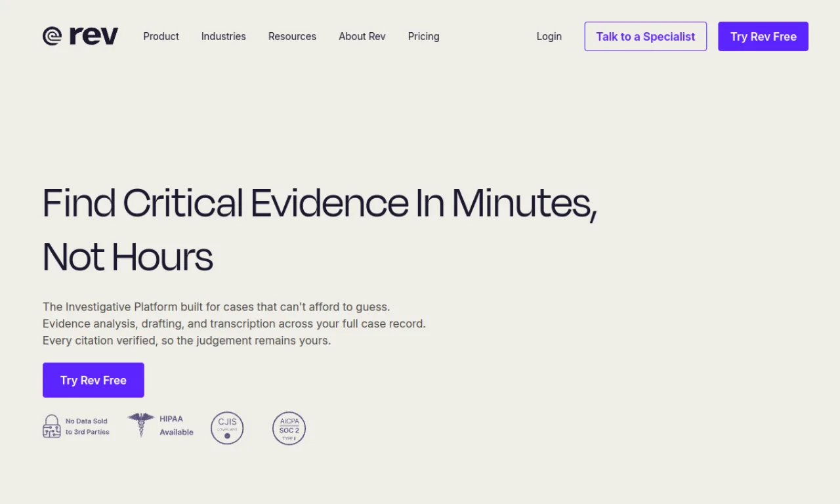
Task: Click Try Rev Free below the description
Action: pos(93,380)
